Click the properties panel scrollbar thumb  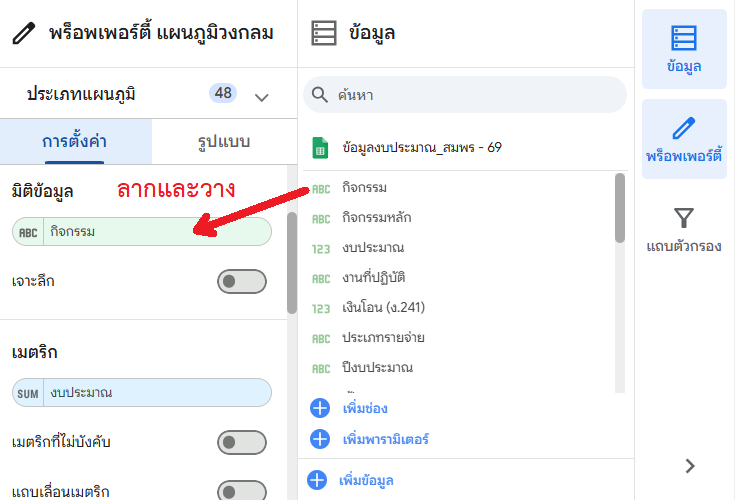(x=292, y=262)
